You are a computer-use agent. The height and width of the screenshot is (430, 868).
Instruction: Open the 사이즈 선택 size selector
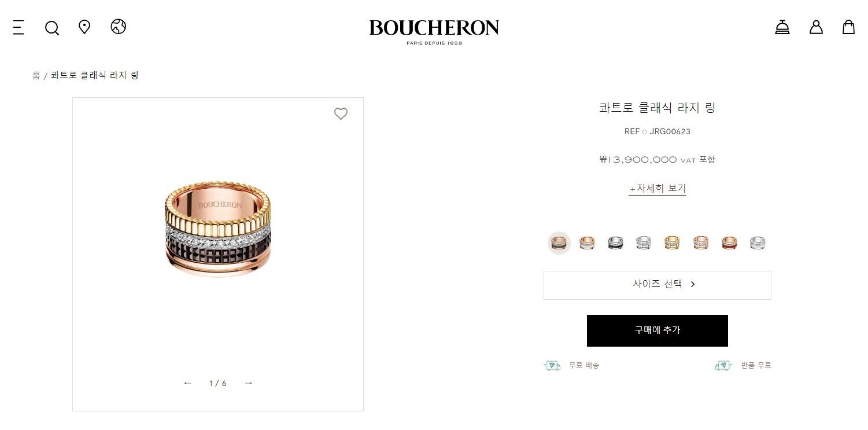(658, 285)
